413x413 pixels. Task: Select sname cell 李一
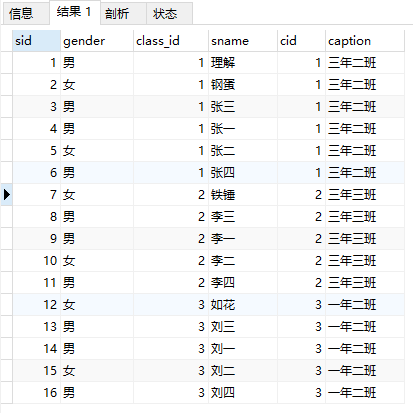[243, 238]
